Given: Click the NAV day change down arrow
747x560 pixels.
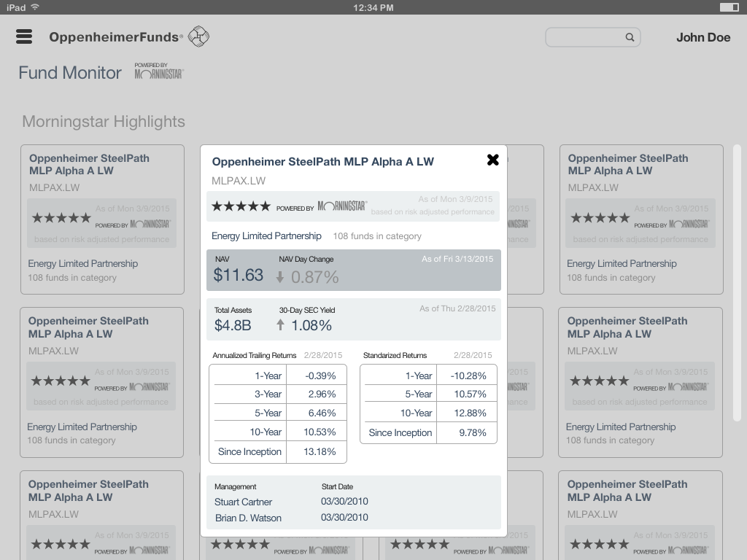Looking at the screenshot, I should click(280, 276).
